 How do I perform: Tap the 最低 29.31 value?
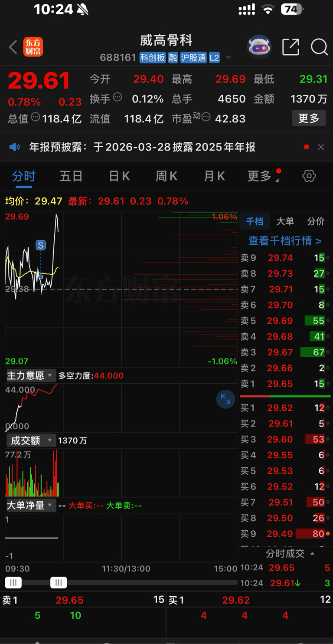[313, 79]
